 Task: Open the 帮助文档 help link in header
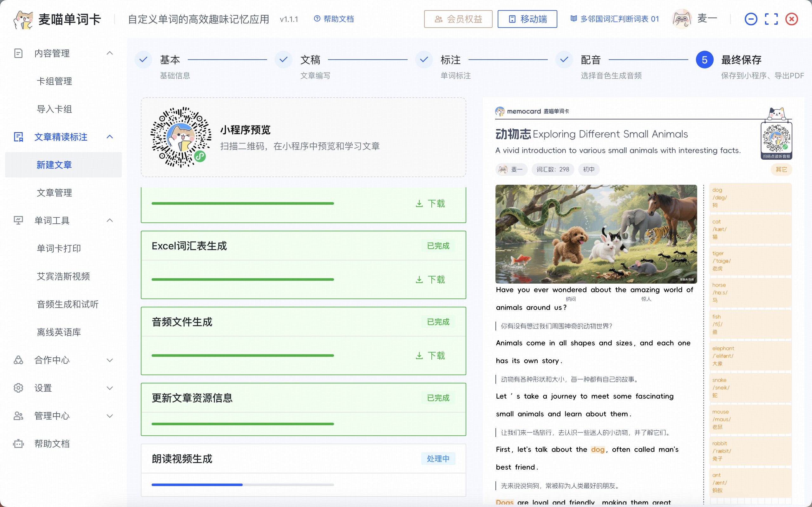click(334, 19)
